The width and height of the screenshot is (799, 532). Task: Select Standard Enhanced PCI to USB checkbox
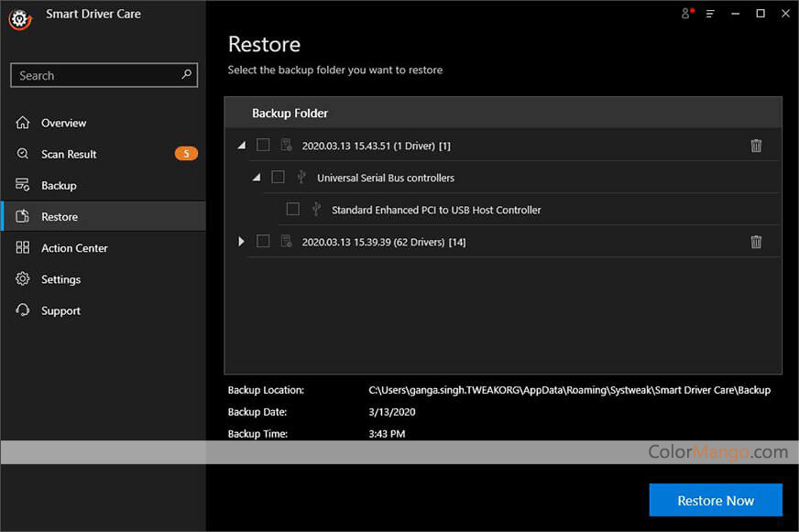click(x=292, y=209)
